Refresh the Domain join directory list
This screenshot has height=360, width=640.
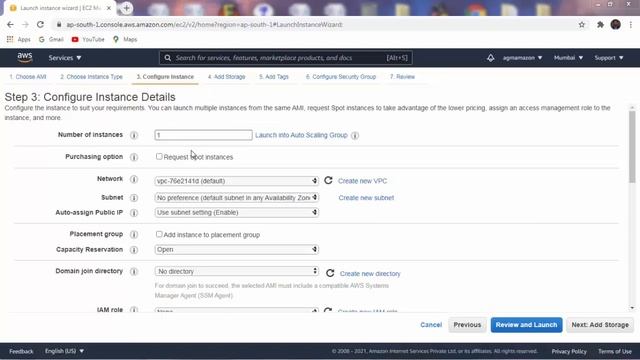click(x=330, y=273)
